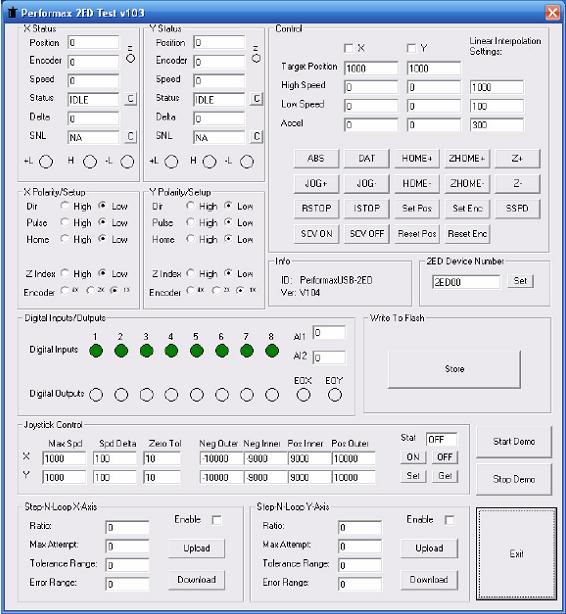Click Upload for Step-N-Loop X-Axis
Image resolution: width=566 pixels, height=614 pixels.
pyautogui.click(x=197, y=548)
